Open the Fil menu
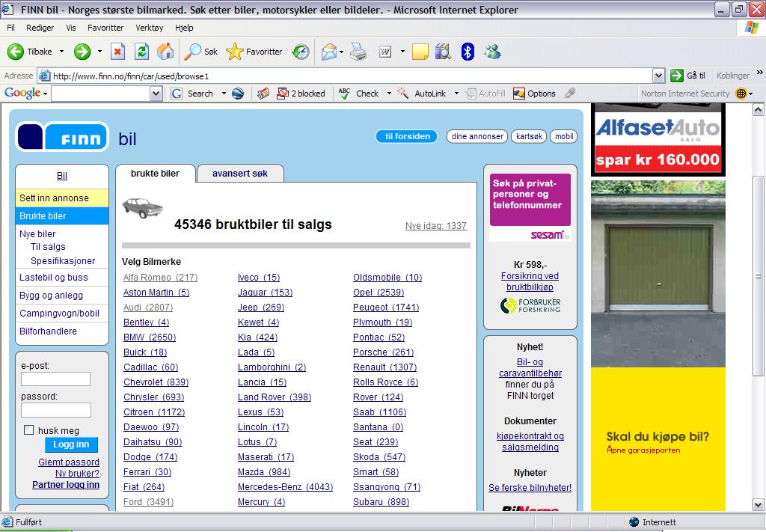The width and height of the screenshot is (766, 532). 10,28
